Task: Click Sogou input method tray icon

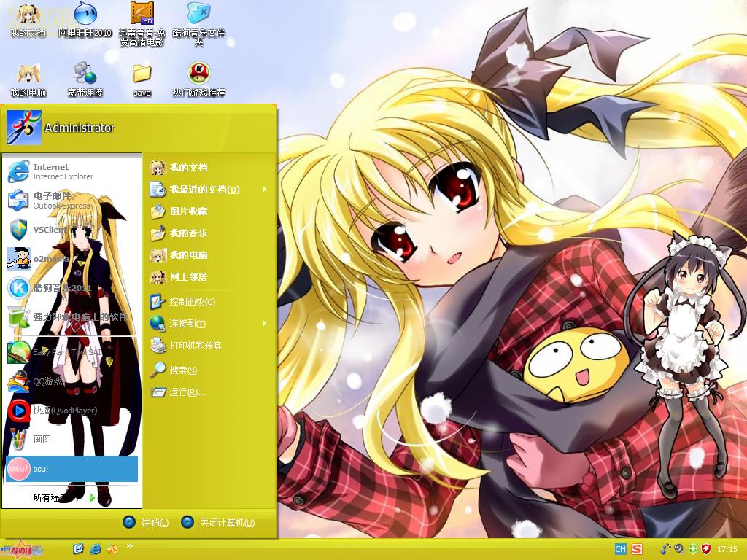Action: pyautogui.click(x=636, y=549)
